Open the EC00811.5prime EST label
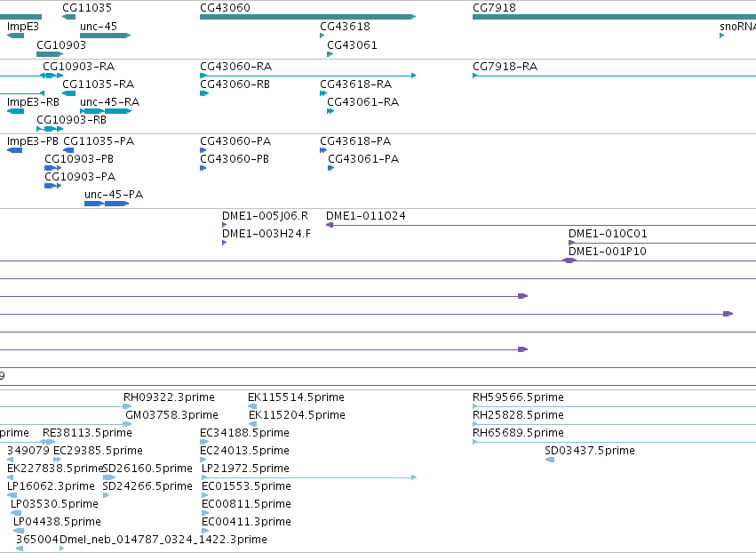 (246, 505)
